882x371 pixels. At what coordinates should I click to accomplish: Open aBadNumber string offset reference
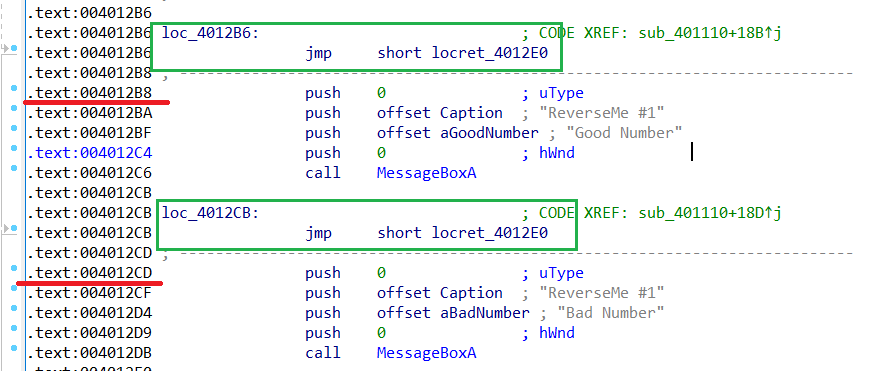coord(484,313)
